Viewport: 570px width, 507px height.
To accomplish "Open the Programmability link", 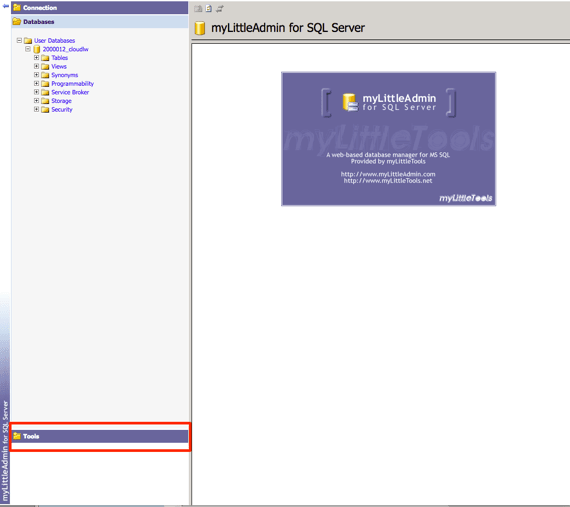I will click(73, 84).
